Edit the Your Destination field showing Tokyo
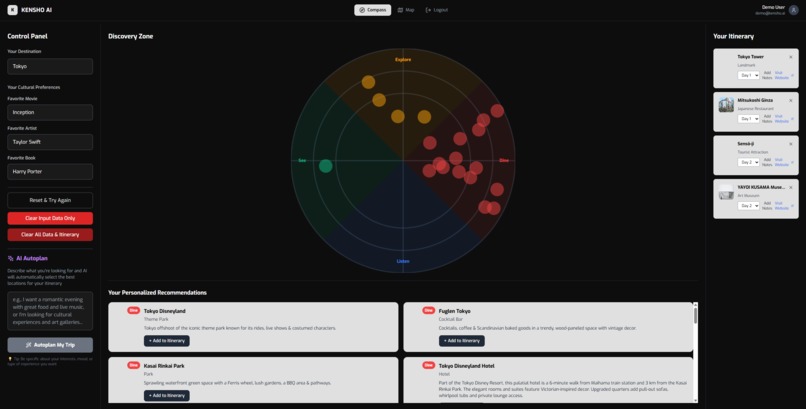The width and height of the screenshot is (806, 409). tap(50, 66)
